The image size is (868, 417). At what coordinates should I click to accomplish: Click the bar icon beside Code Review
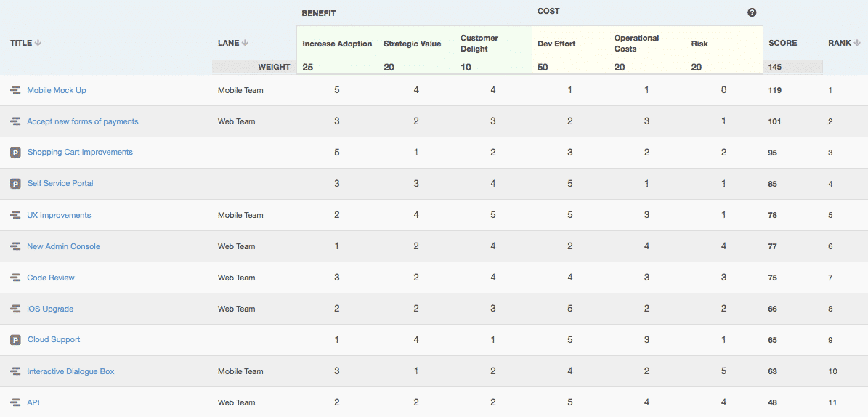tap(15, 278)
